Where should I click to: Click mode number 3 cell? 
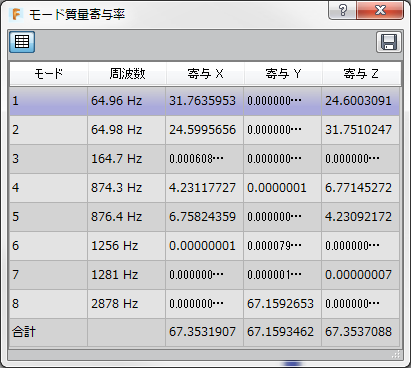pos(48,159)
